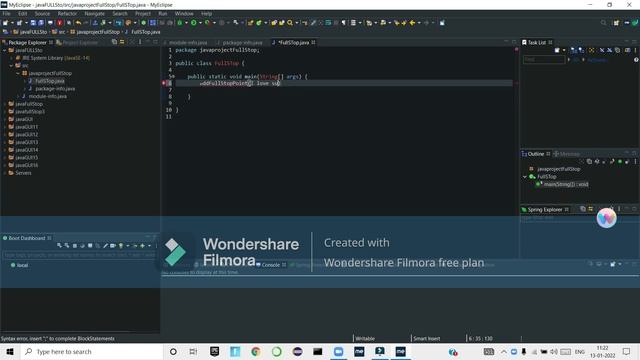
Task: Collapse the javaprojectFullStop package node
Action: coord(18,73)
